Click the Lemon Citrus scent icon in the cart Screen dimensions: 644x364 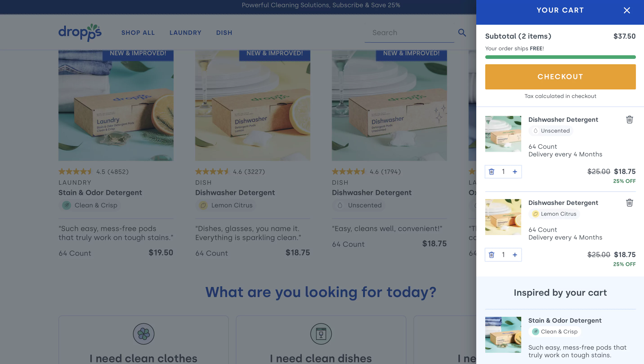(x=535, y=214)
